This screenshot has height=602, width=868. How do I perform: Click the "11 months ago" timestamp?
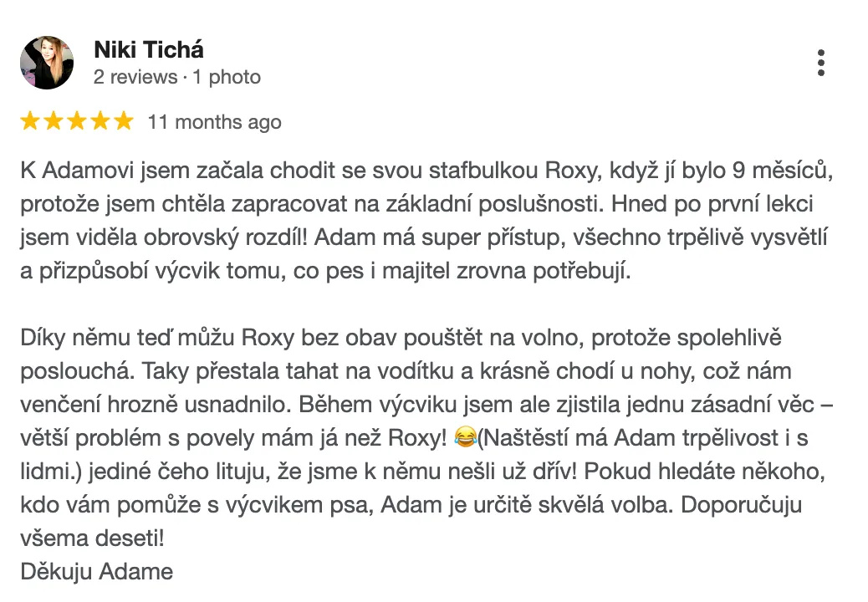[x=214, y=122]
